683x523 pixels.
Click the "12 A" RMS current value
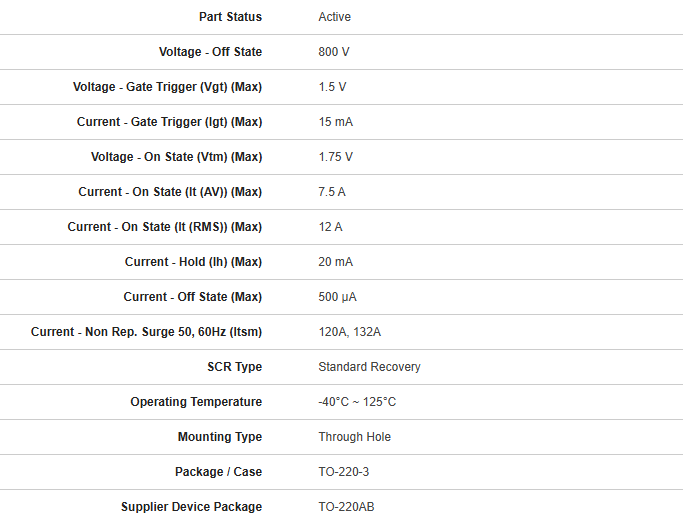[x=331, y=227]
